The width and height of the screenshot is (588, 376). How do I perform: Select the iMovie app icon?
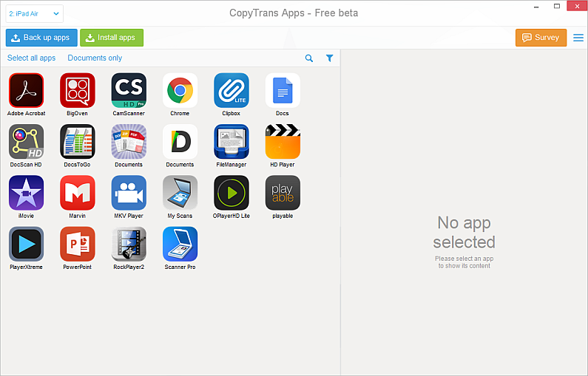[x=26, y=193]
